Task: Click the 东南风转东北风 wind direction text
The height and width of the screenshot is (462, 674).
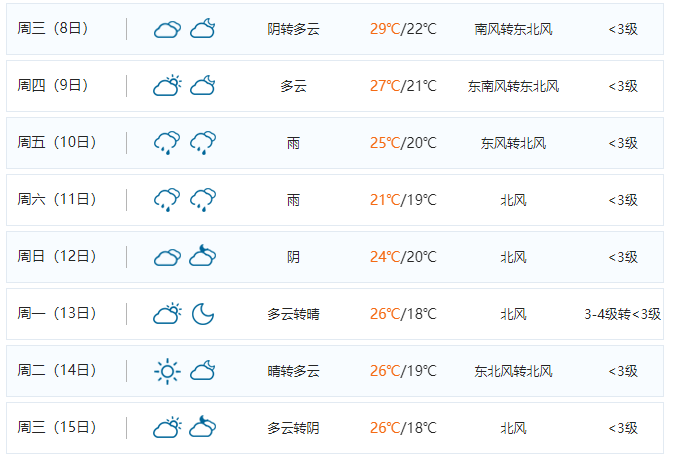Action: pos(513,86)
